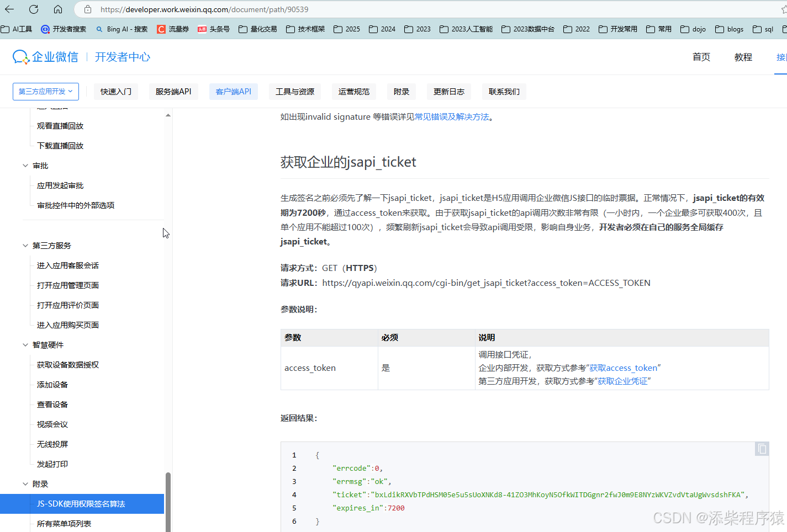
Task: Select JS-SDK使用权限签名算法 in sidebar
Action: pyautogui.click(x=82, y=504)
